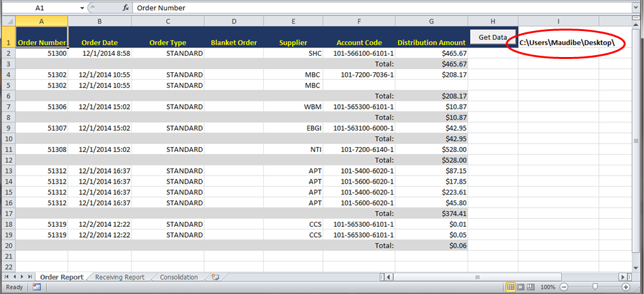Screen dimensions: 644x294
Task: Click the Insert Function fx icon
Action: (126, 8)
